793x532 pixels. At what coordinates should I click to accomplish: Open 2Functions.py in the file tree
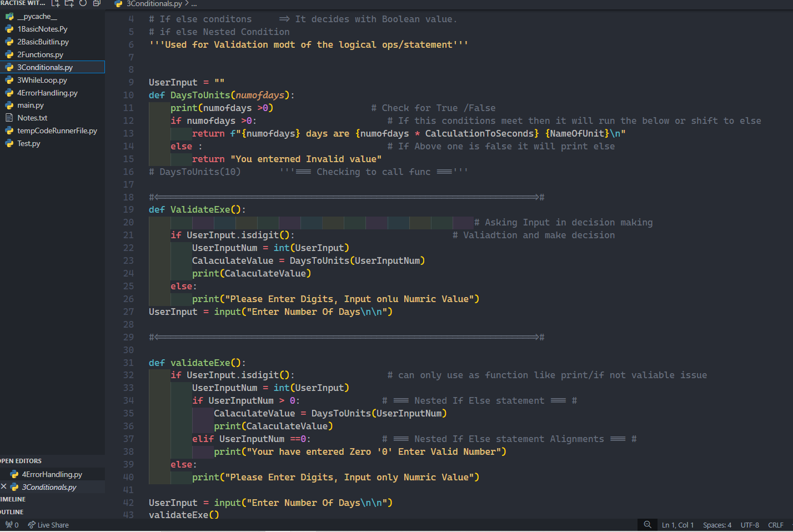tap(40, 54)
